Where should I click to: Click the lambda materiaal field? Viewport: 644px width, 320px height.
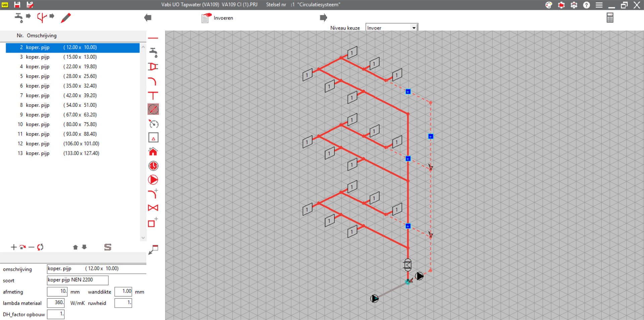click(56, 303)
